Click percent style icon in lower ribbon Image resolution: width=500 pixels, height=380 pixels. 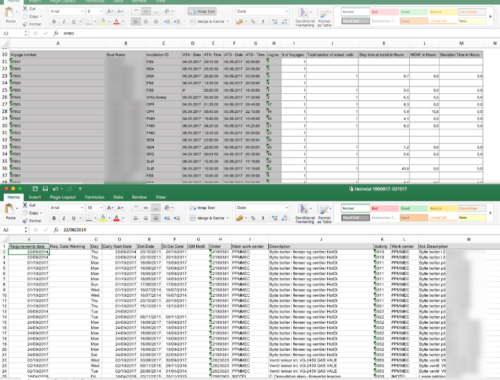[x=253, y=218]
